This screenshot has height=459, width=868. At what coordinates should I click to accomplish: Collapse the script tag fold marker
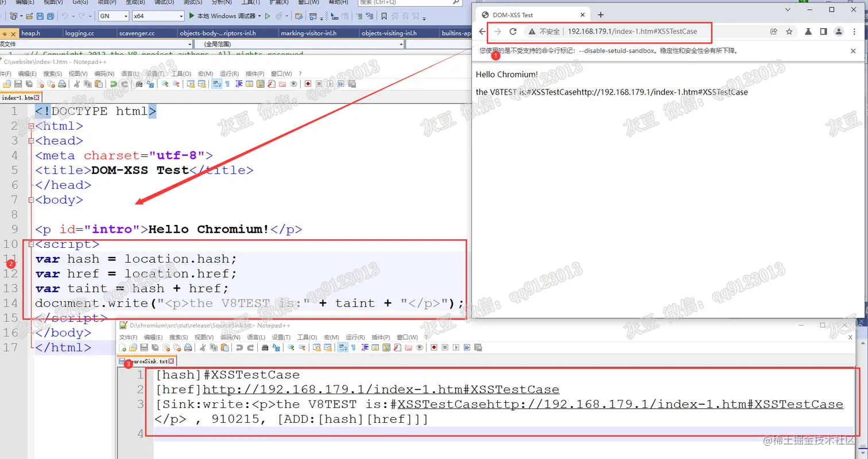tap(30, 244)
